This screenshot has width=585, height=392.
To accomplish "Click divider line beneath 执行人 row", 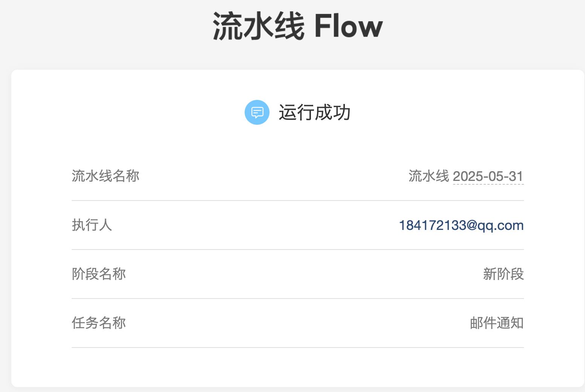I will click(298, 250).
